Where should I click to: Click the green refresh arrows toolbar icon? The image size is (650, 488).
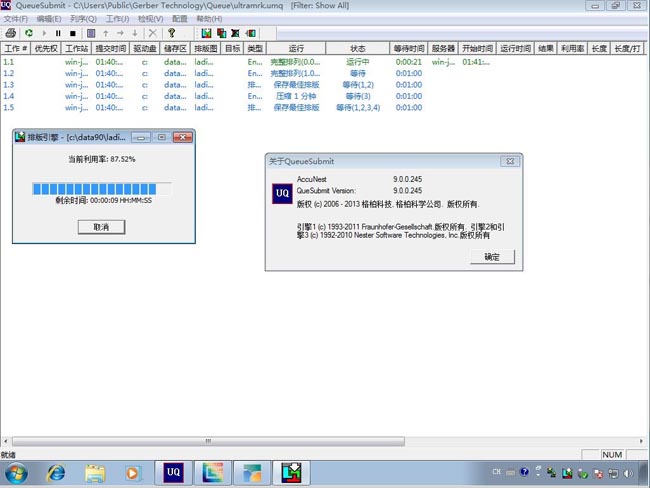point(29,33)
